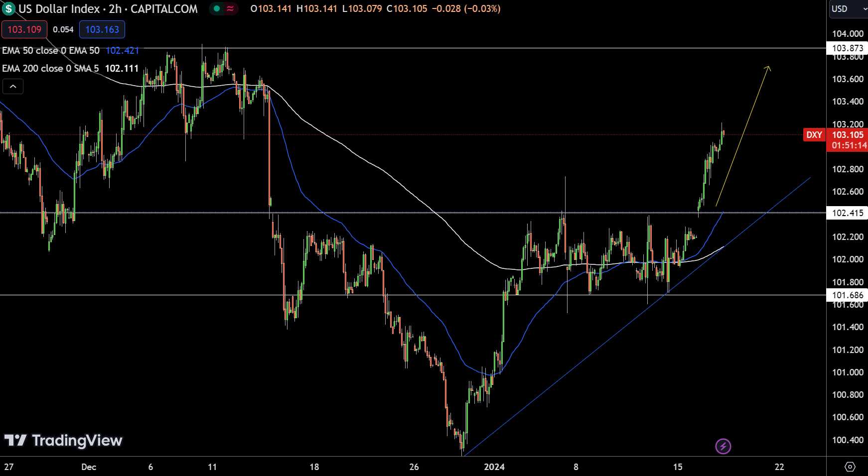The height and width of the screenshot is (476, 868).
Task: Click the 100.400 price scale label
Action: point(848,440)
